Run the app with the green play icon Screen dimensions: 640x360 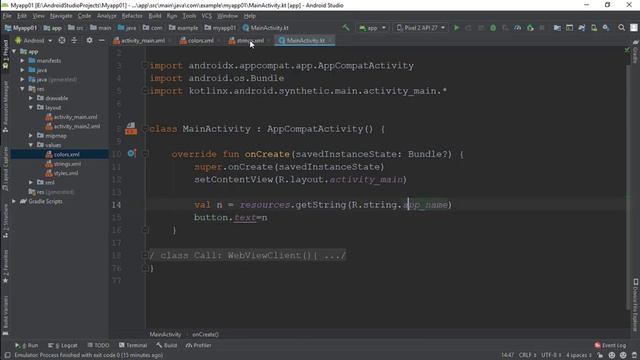click(x=456, y=28)
